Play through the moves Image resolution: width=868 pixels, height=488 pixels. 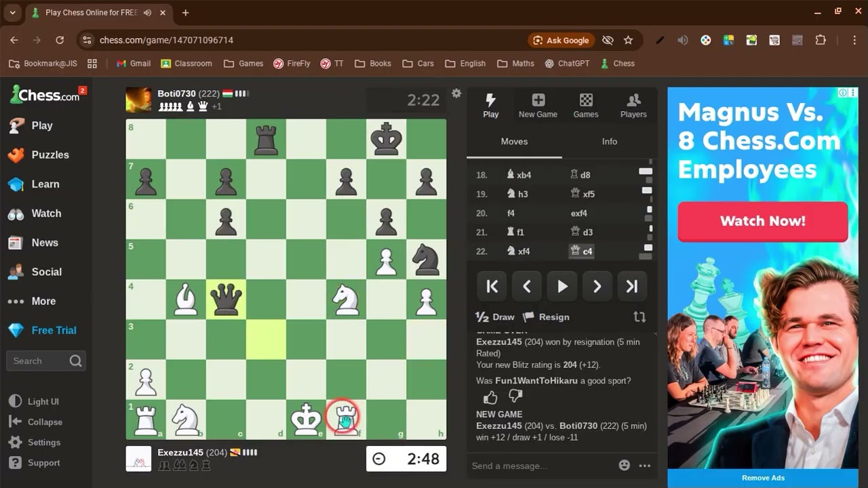point(562,286)
